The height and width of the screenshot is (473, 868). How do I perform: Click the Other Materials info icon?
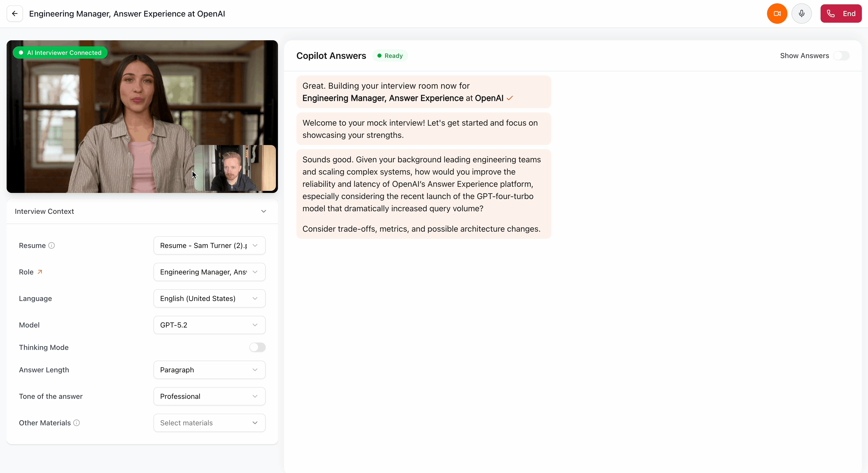76,423
